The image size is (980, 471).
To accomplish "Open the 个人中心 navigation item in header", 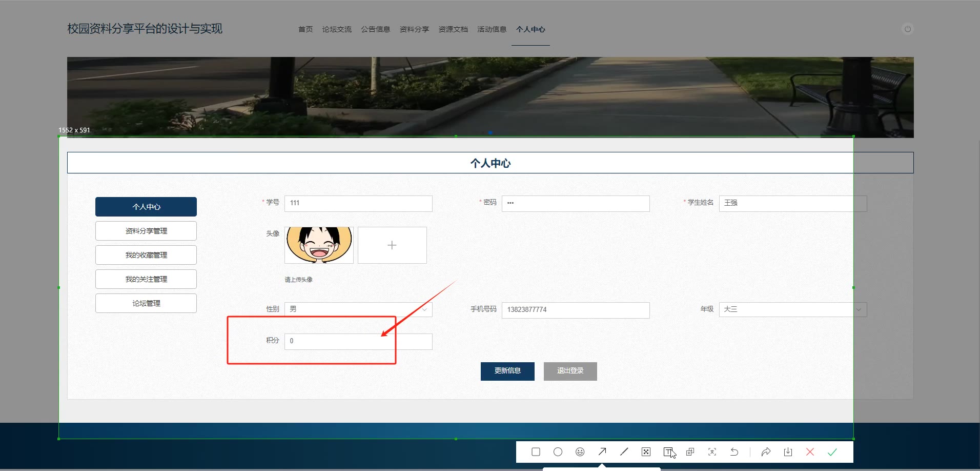I will click(530, 29).
